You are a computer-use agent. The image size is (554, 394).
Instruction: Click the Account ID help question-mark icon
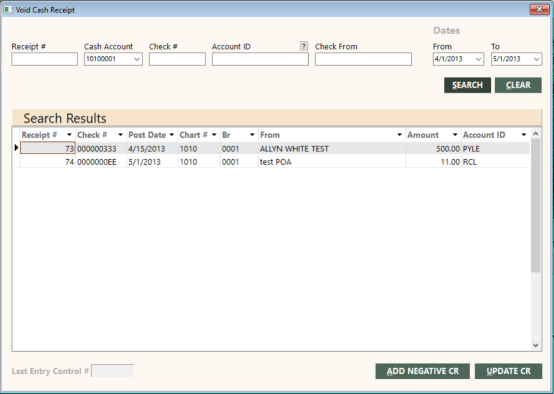304,46
